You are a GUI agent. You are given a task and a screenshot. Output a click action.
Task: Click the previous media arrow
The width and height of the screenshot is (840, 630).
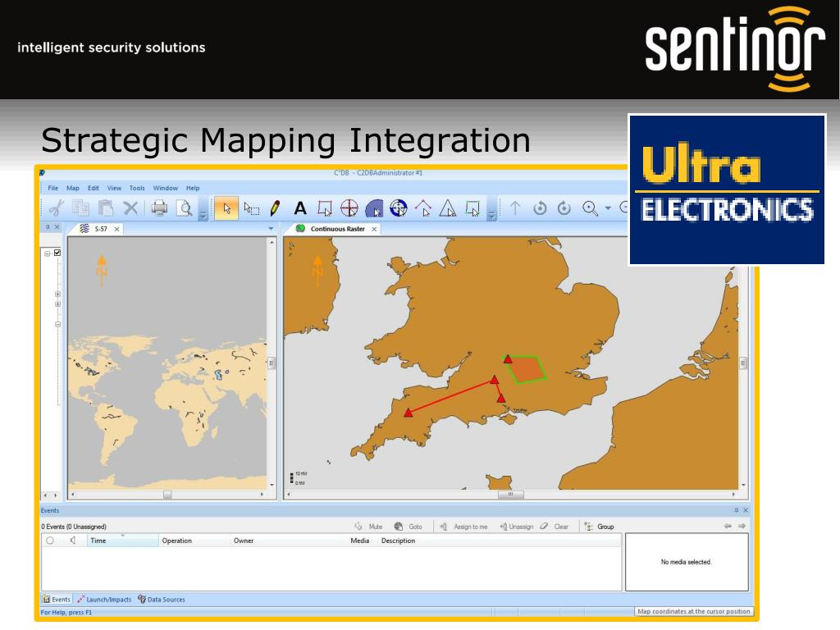coord(728,526)
